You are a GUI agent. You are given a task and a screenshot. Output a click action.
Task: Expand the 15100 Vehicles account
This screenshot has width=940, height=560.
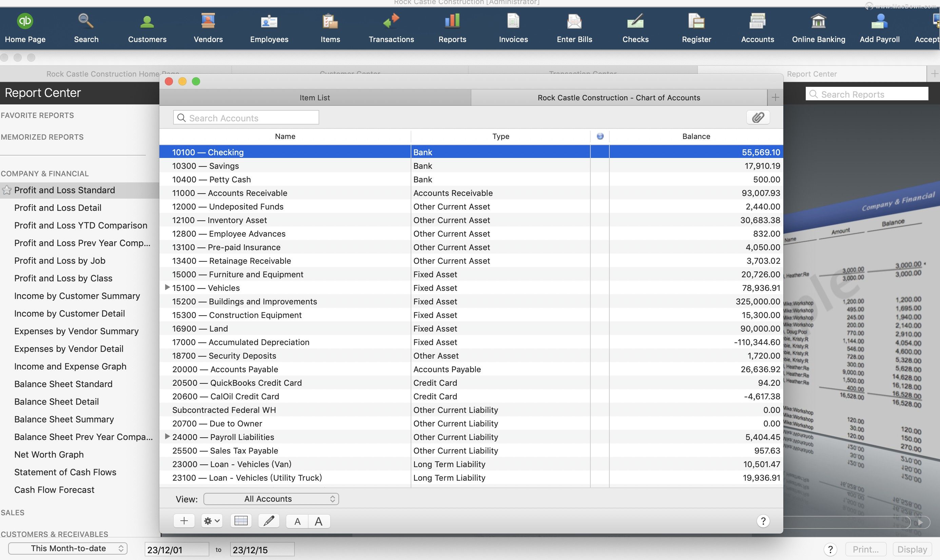pyautogui.click(x=167, y=287)
